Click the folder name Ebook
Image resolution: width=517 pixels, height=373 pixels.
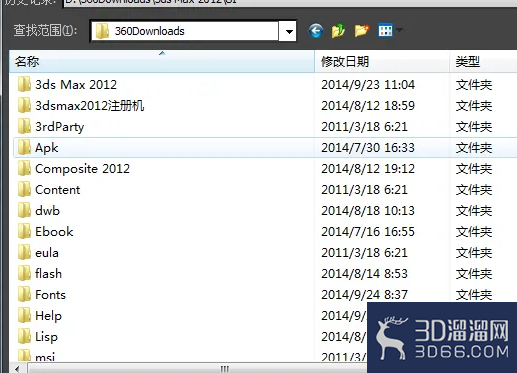54,232
